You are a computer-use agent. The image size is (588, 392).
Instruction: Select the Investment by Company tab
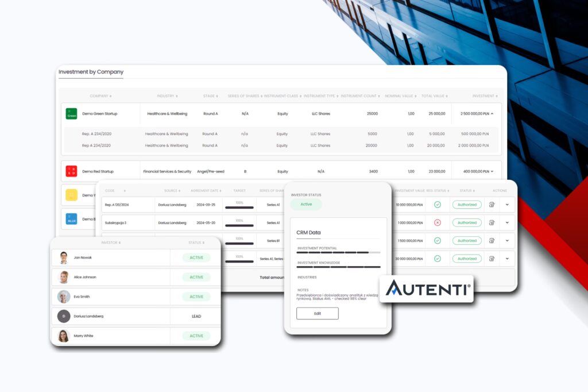91,72
